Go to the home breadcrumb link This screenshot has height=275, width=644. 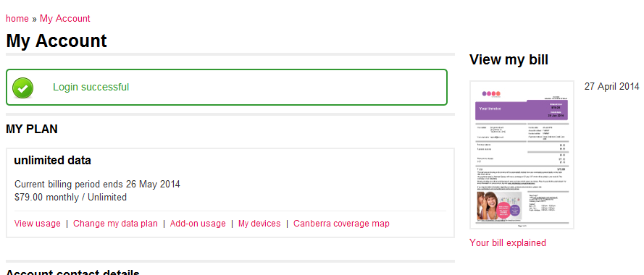(17, 19)
